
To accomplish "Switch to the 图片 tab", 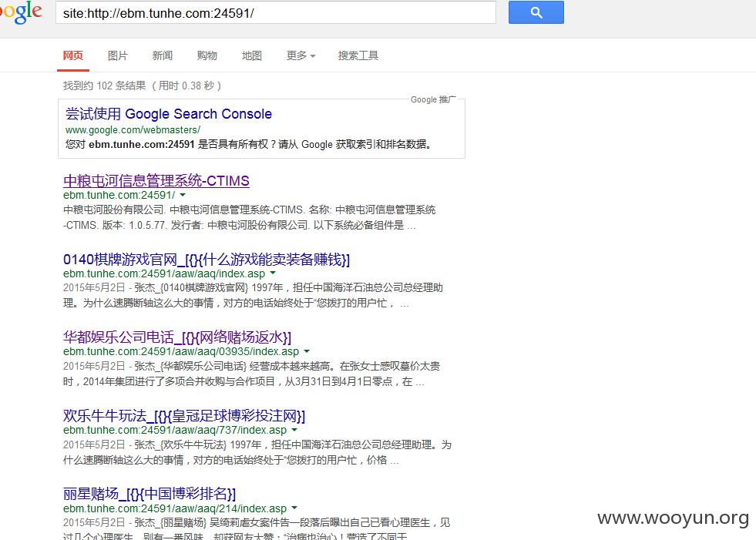I will pyautogui.click(x=118, y=55).
